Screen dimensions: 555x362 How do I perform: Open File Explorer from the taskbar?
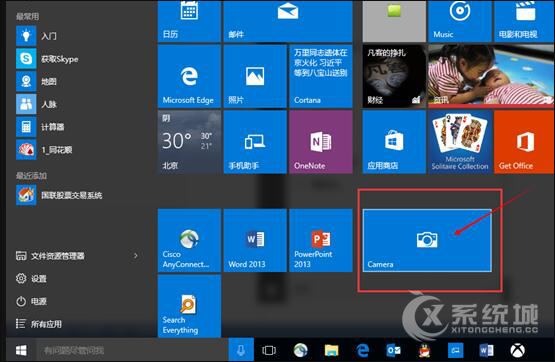coord(332,350)
